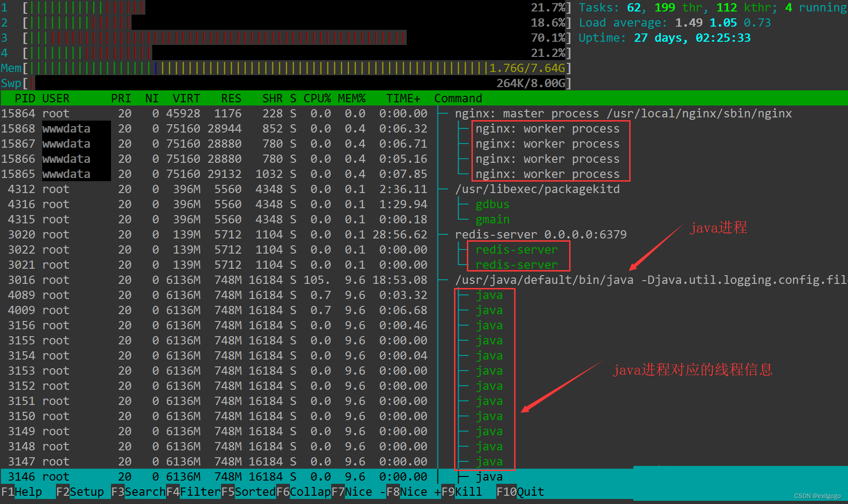848x504 pixels.
Task: Select PID 15867 row
Action: coord(424,144)
